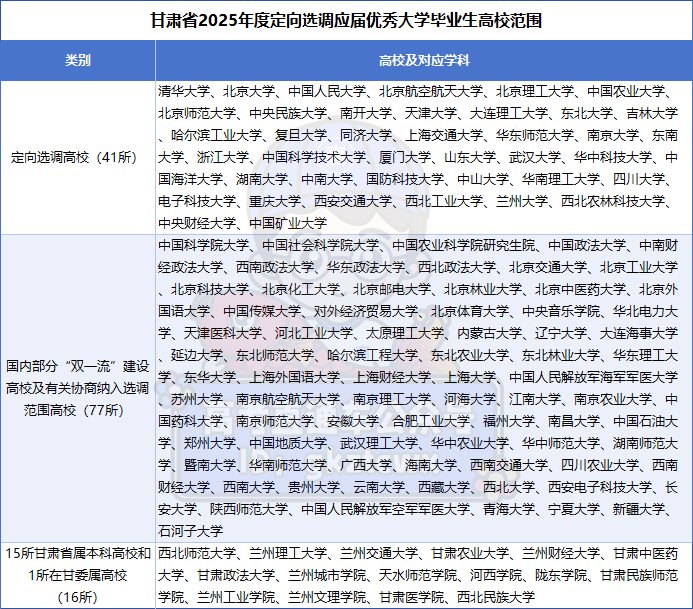Click 兰州交通大学 entry
Image resolution: width=693 pixels, height=609 pixels.
click(x=379, y=553)
